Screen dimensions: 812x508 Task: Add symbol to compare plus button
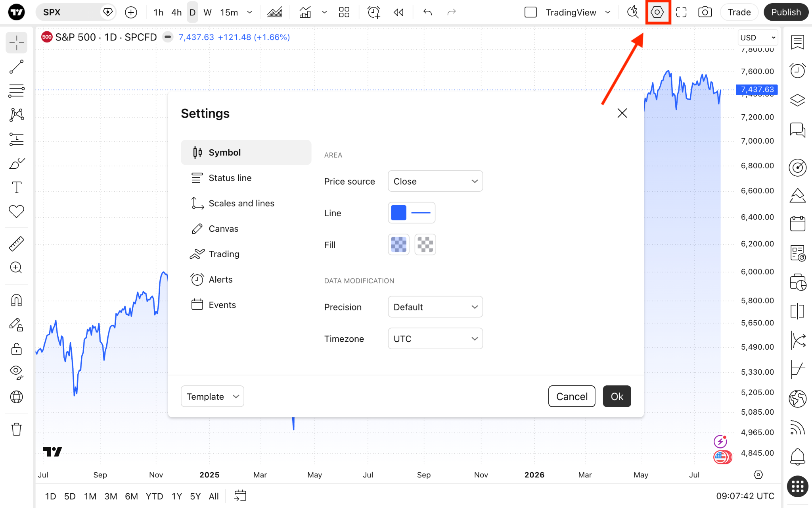(x=131, y=12)
